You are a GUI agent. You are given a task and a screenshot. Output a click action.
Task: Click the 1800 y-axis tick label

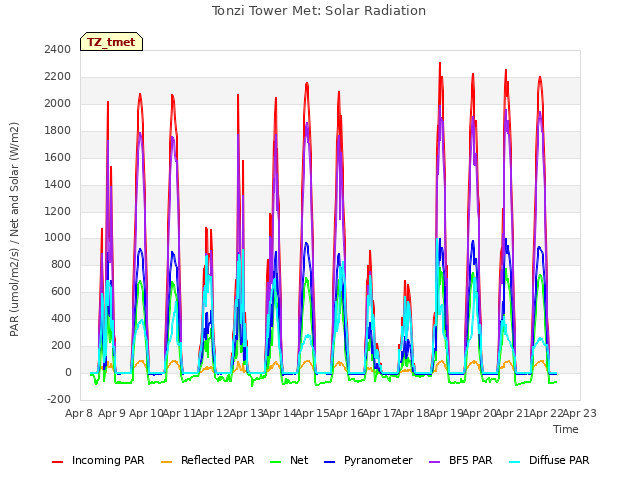pos(58,131)
